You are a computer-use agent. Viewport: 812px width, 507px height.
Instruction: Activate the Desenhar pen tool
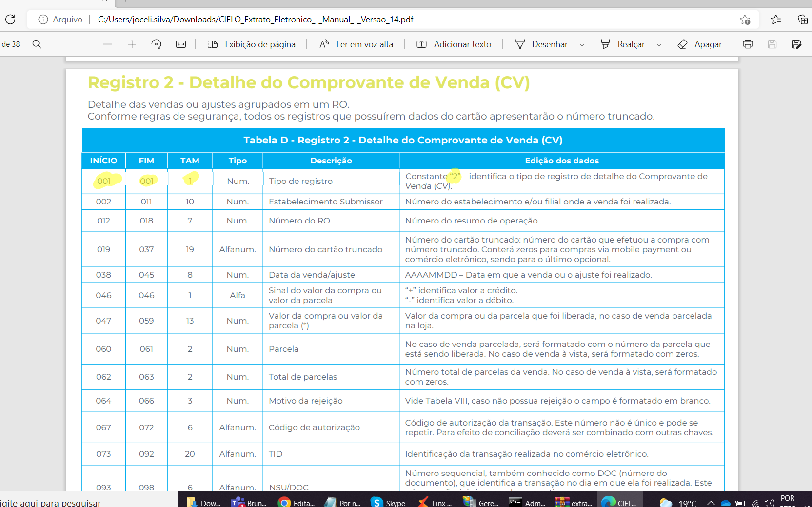[541, 44]
